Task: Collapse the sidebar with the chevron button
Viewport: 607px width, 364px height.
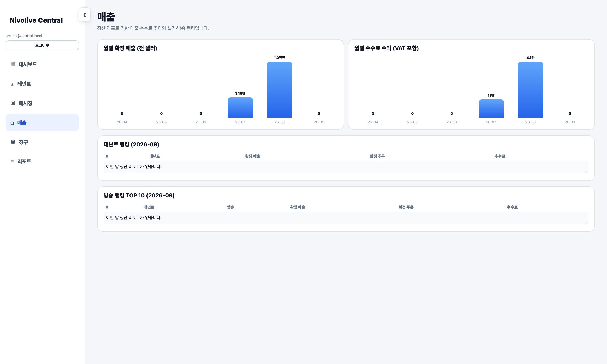Action: coord(84,15)
